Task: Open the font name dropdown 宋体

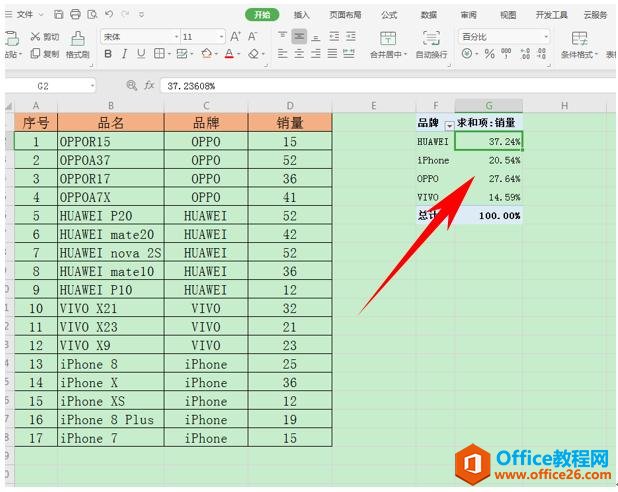Action: click(x=176, y=37)
